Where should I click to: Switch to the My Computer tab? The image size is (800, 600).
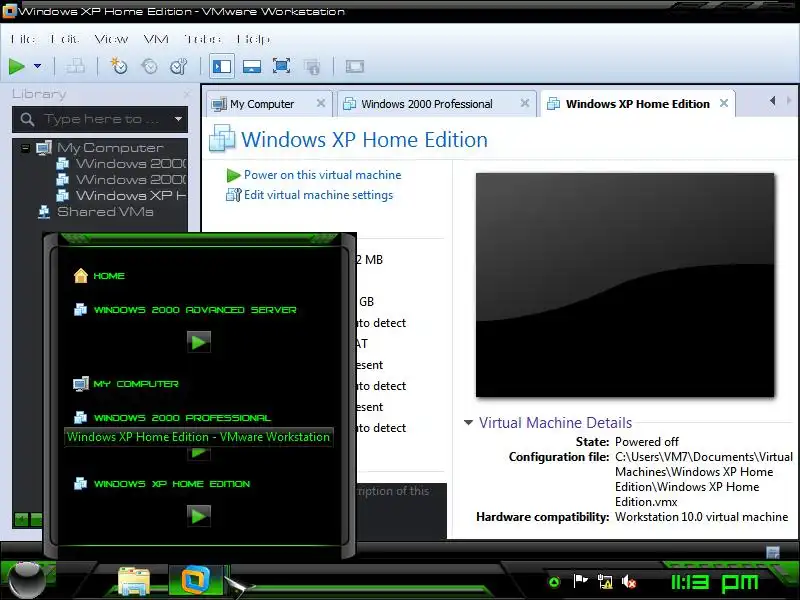tap(262, 104)
